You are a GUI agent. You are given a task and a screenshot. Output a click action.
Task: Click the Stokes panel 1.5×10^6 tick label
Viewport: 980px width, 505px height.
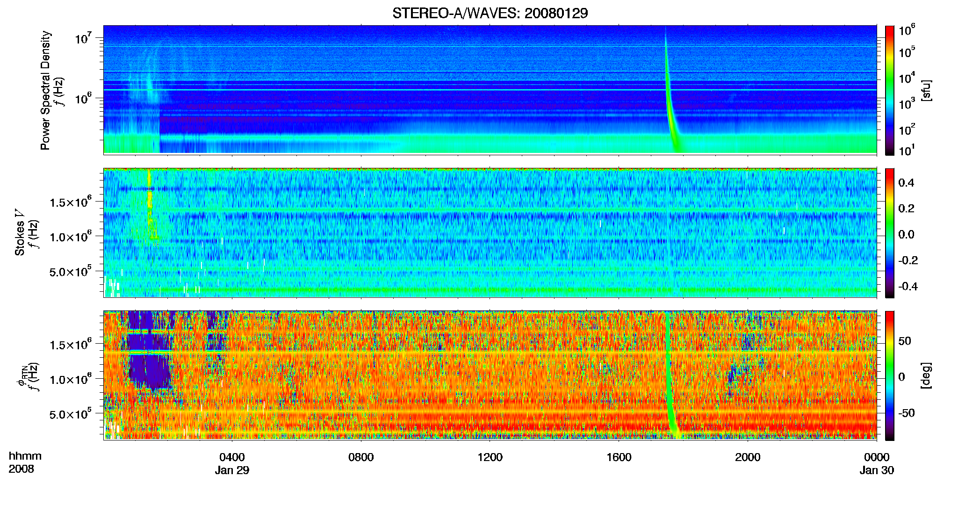(71, 202)
